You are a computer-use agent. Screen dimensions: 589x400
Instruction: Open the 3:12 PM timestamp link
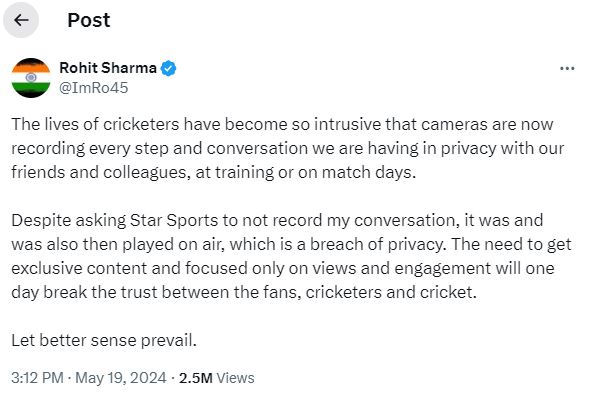point(37,377)
